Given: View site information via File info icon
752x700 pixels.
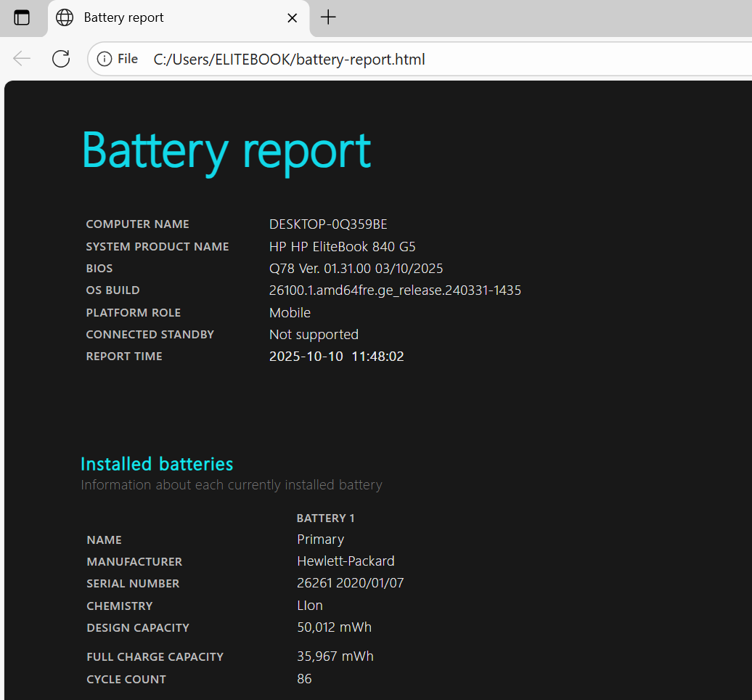Looking at the screenshot, I should [x=117, y=59].
